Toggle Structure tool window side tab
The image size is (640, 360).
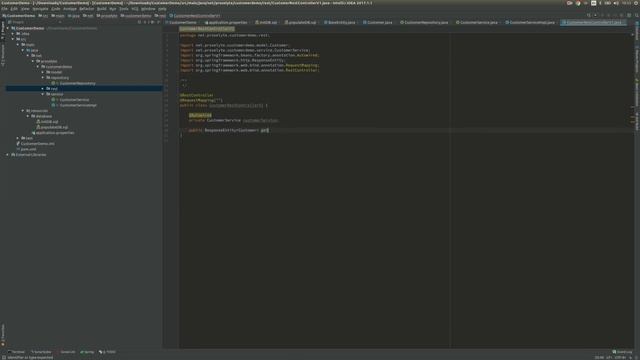tap(3, 55)
